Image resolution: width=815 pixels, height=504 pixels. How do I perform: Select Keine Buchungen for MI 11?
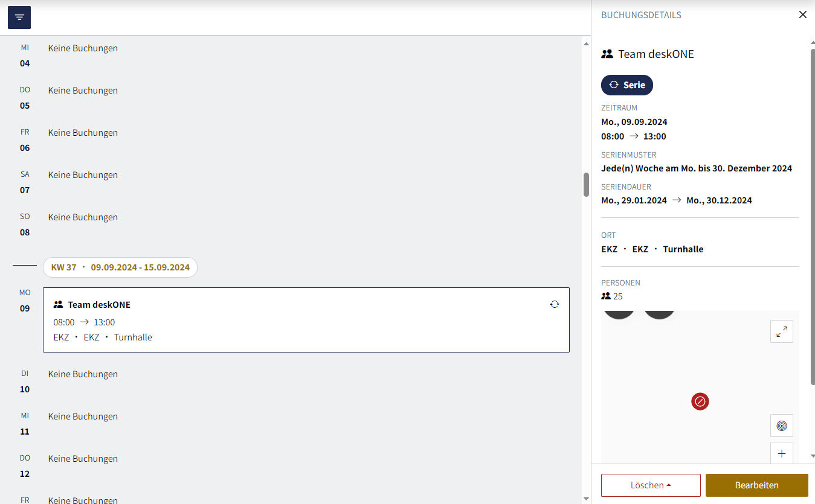pyautogui.click(x=83, y=416)
